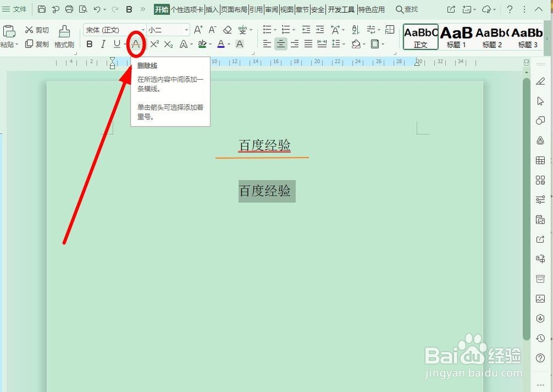Screen dimensions: 553x392
Task: Click the shapes icon in right sidebar
Action: click(x=540, y=121)
